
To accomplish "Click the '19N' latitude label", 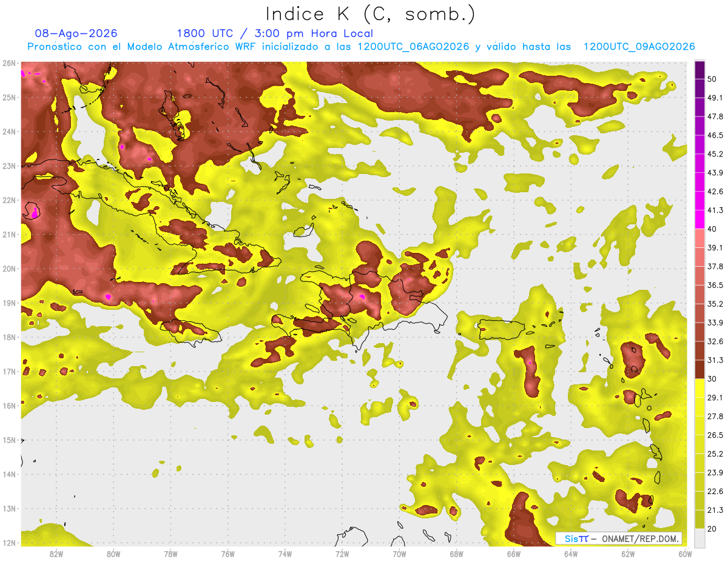I will point(8,303).
